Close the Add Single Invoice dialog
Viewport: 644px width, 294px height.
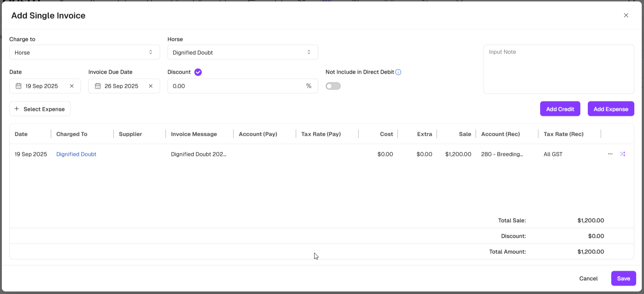(626, 15)
